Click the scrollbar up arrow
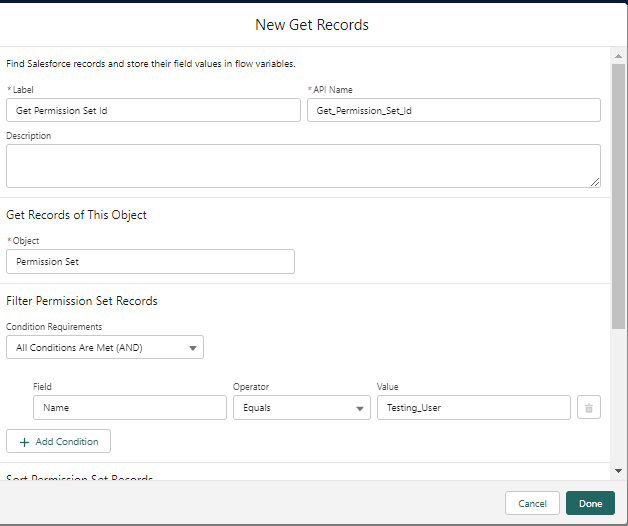This screenshot has height=526, width=628. click(618, 56)
